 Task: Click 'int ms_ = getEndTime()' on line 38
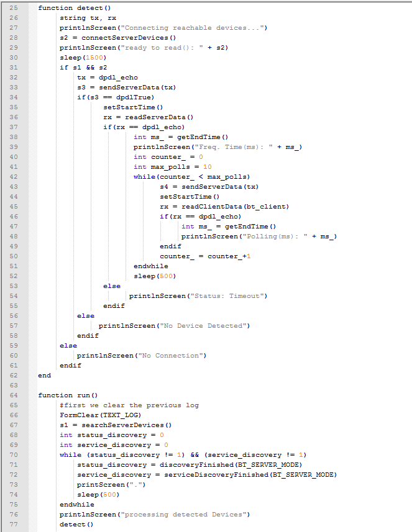181,137
